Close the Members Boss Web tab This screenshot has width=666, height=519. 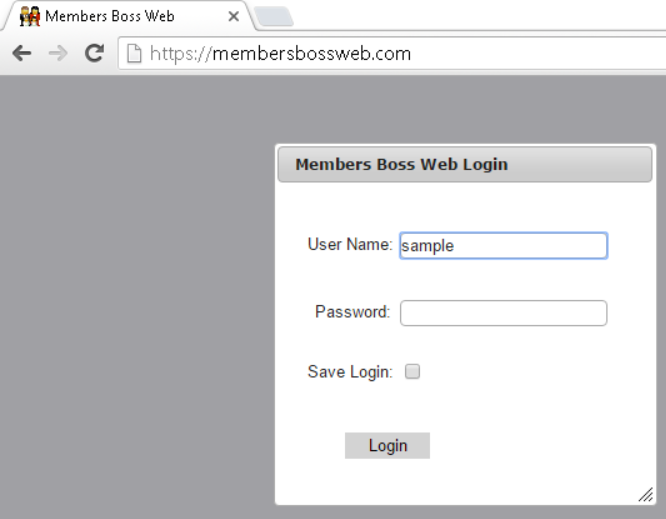click(x=233, y=17)
